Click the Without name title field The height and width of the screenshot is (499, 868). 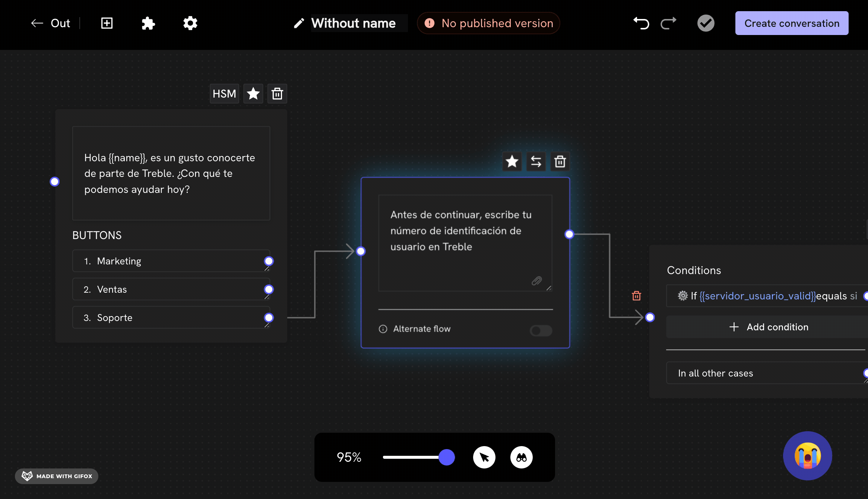click(x=354, y=23)
